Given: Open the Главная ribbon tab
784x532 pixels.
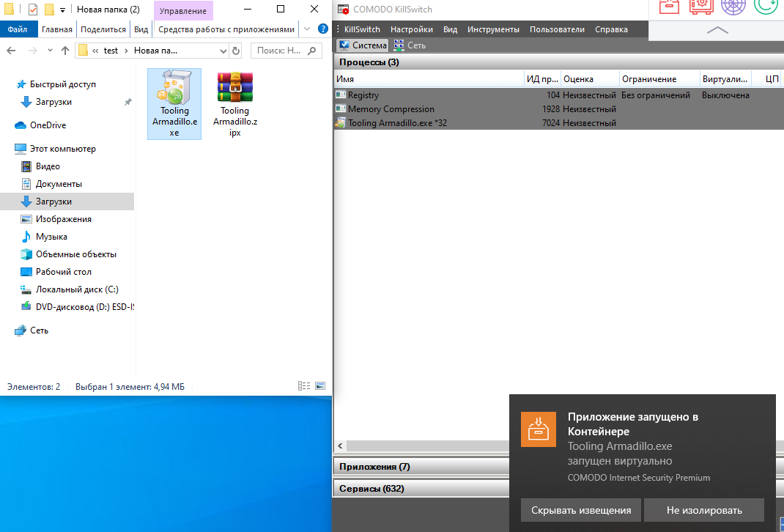Looking at the screenshot, I should pyautogui.click(x=57, y=29).
